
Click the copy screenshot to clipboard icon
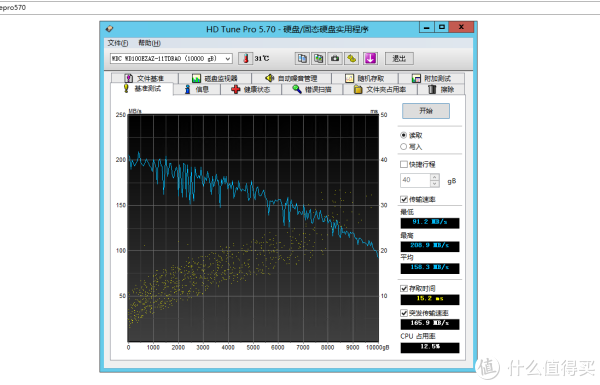click(x=318, y=59)
